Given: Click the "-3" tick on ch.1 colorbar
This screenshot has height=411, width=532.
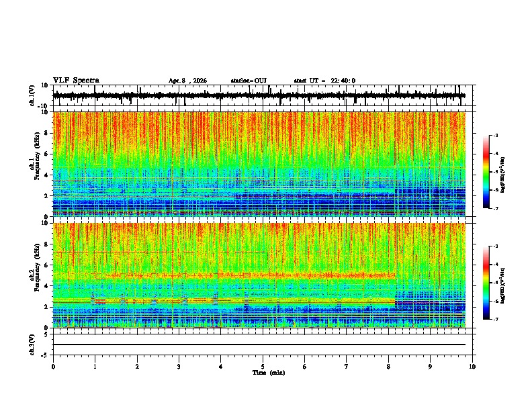Looking at the screenshot, I should 496,135.
